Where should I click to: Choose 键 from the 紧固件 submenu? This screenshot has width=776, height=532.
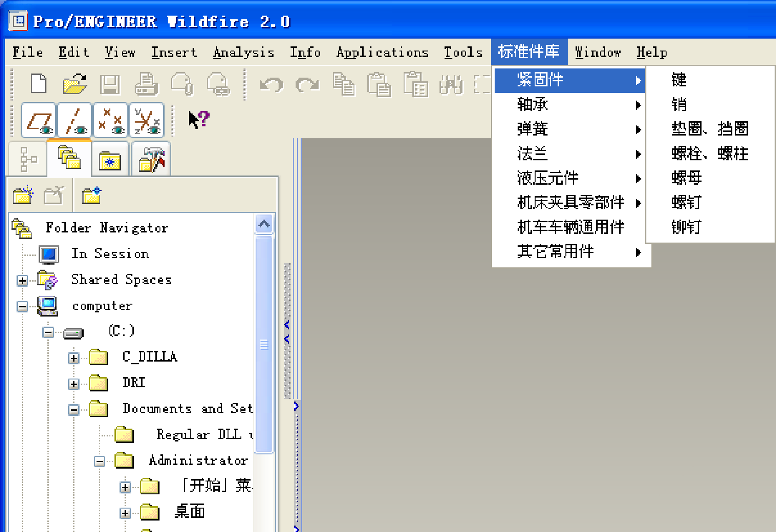coord(710,80)
